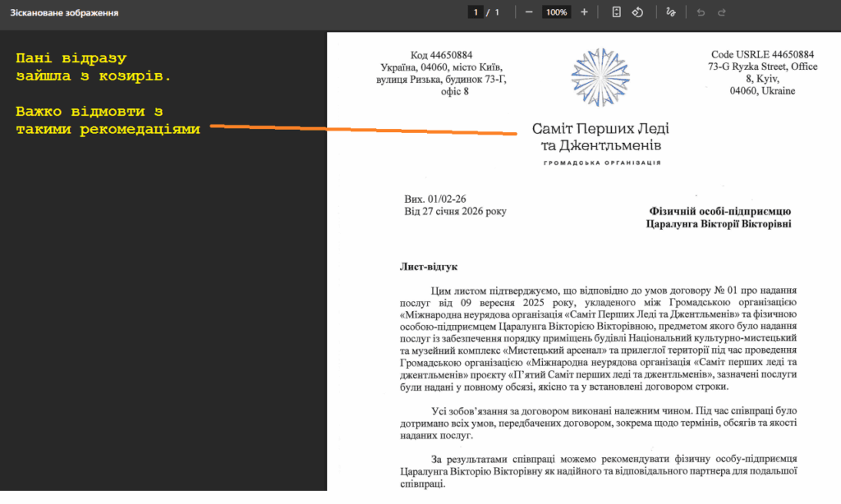Rotate the document counterclockwise
841x504 pixels.
pyautogui.click(x=636, y=12)
